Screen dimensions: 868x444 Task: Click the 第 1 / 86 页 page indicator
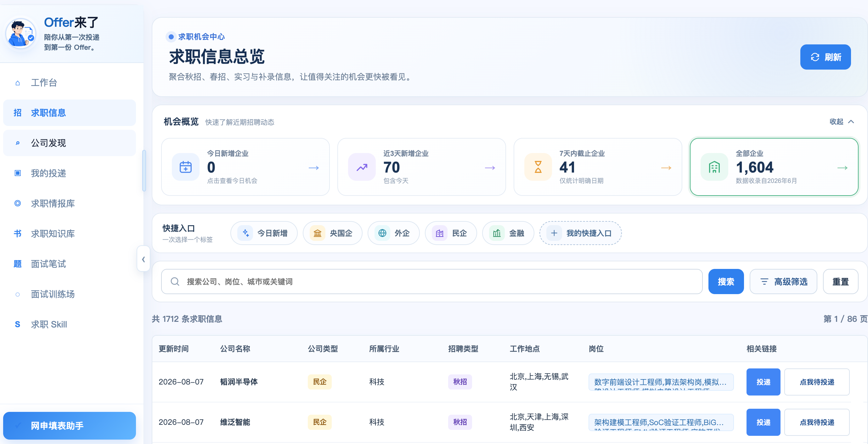click(845, 319)
